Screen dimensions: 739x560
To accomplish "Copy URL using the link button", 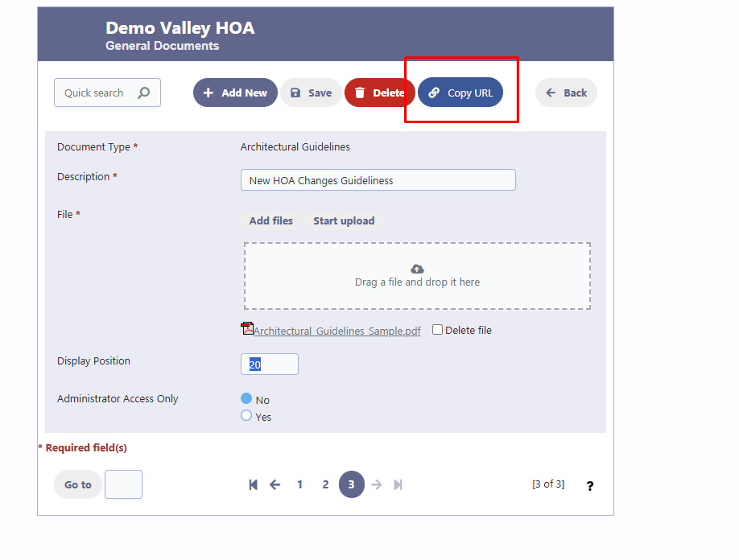I will [x=460, y=93].
